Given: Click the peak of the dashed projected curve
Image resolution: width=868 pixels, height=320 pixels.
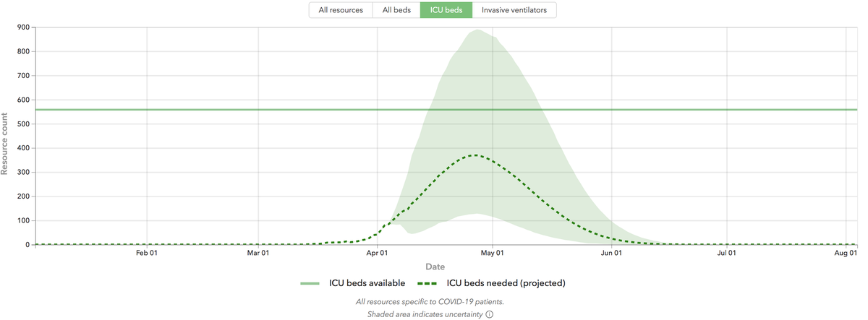Looking at the screenshot, I should coord(474,155).
